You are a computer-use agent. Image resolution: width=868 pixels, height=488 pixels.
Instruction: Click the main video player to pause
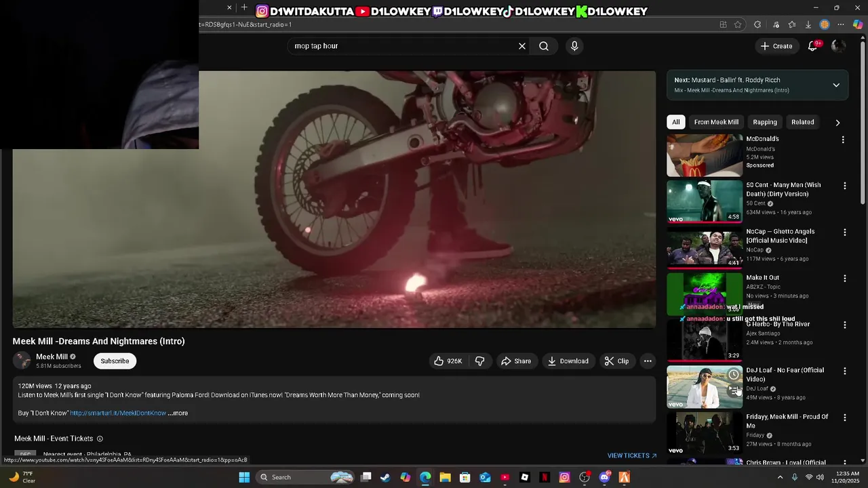[x=334, y=199]
